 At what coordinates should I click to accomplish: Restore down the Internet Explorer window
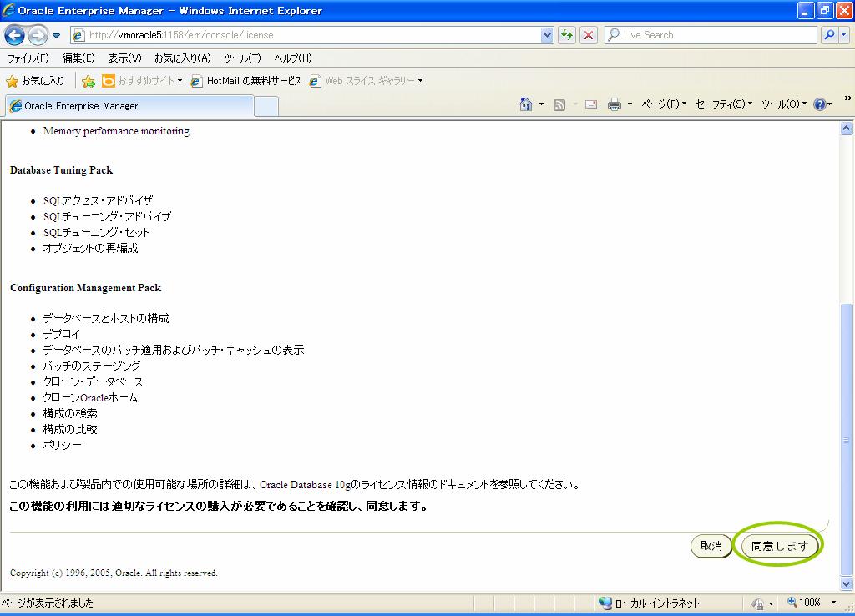pyautogui.click(x=824, y=10)
